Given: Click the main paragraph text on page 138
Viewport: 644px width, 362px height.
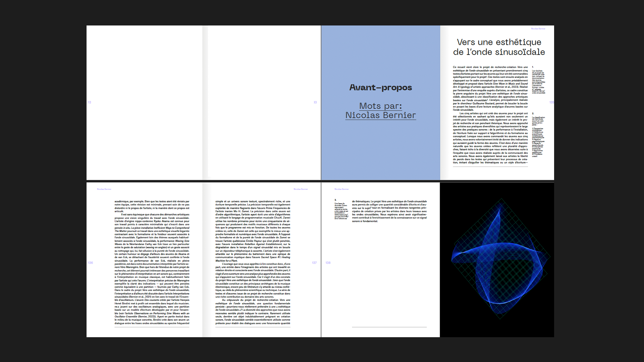Looking at the screenshot, I should click(389, 211).
